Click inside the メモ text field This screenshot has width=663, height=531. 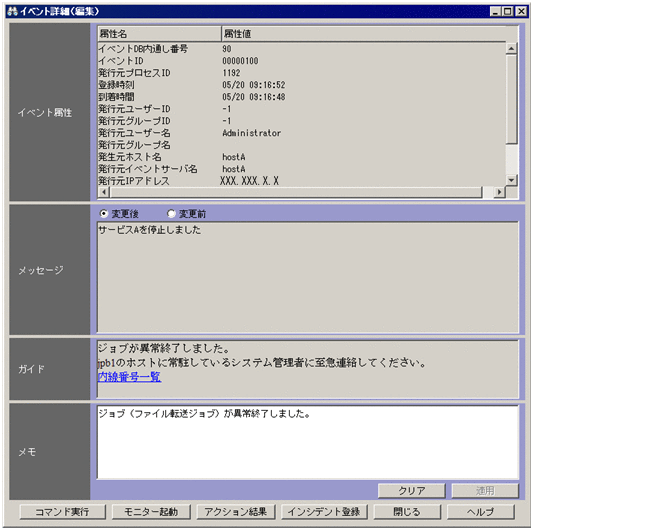[x=308, y=442]
